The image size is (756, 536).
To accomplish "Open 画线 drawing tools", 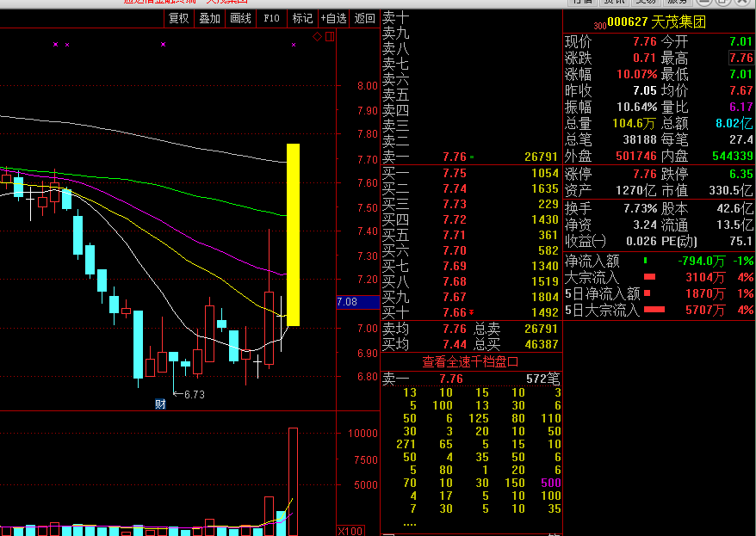I will click(240, 18).
